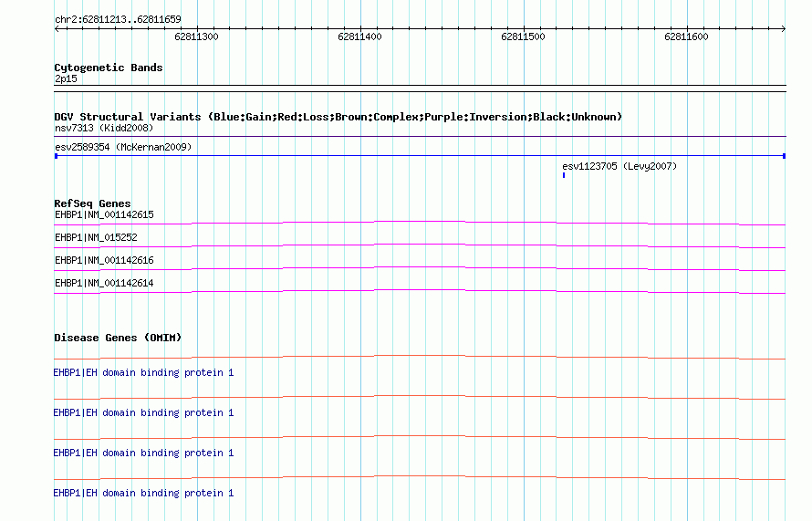Image resolution: width=812 pixels, height=521 pixels.
Task: Open variant esv1123705 (Levy2007)
Action: click(x=619, y=166)
